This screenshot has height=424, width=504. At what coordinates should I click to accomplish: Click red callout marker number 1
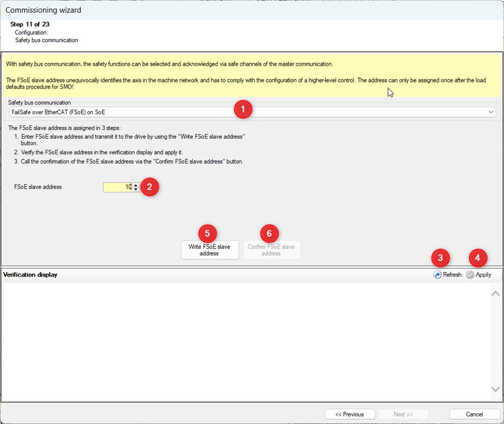243,109
